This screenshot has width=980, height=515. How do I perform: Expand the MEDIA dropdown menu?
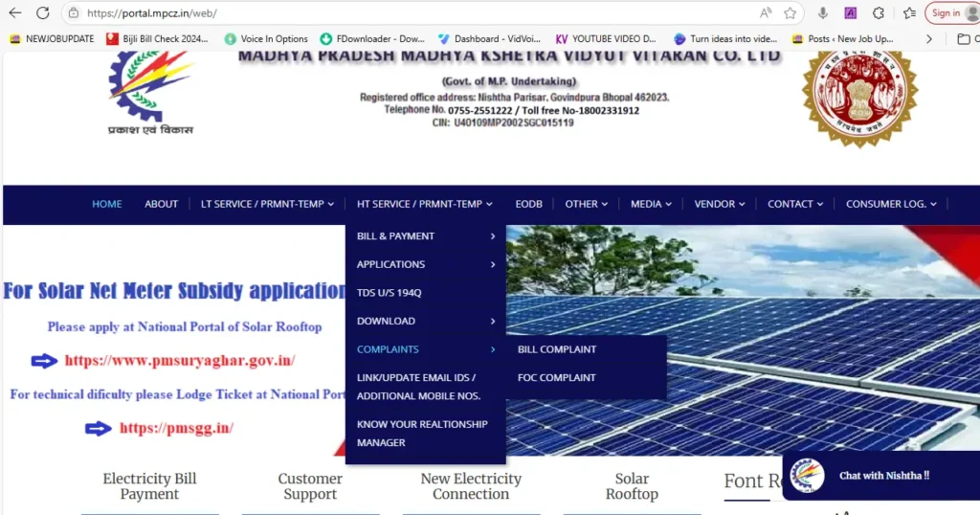click(651, 204)
